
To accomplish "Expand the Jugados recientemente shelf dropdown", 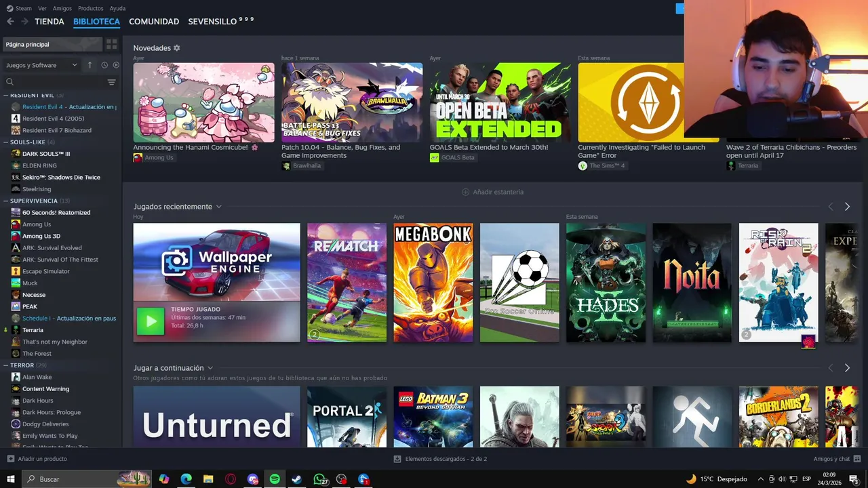I will 218,207.
